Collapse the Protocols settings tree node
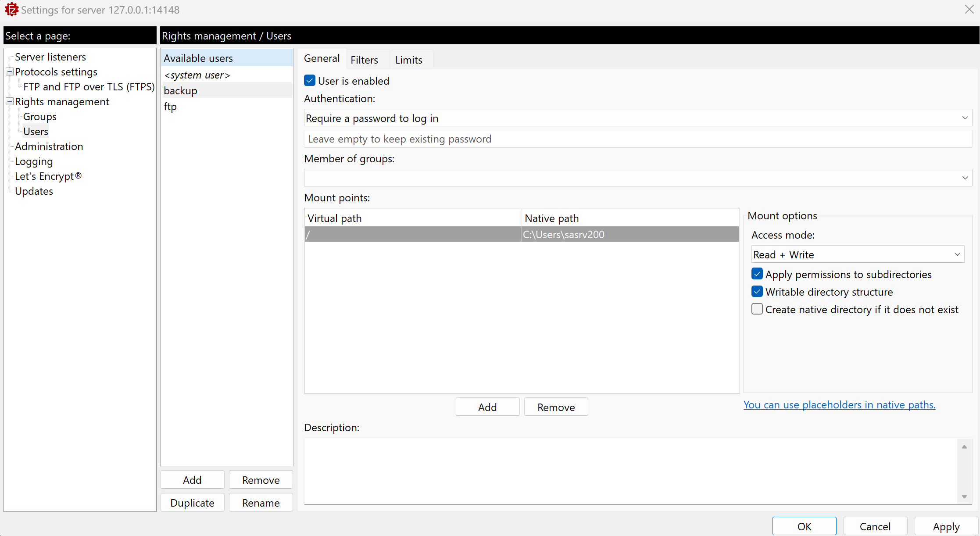Screen dimensions: 980x536 9,71
